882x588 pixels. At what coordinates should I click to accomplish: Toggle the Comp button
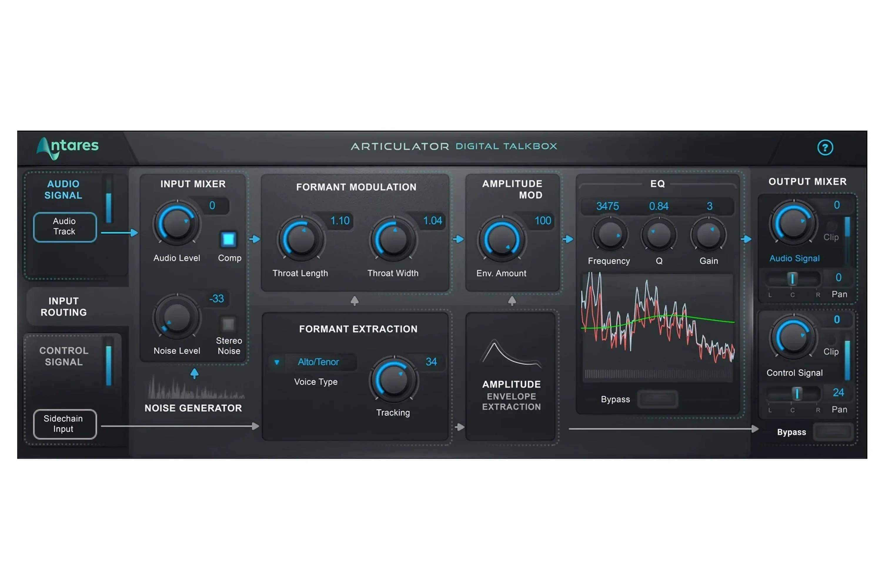228,239
